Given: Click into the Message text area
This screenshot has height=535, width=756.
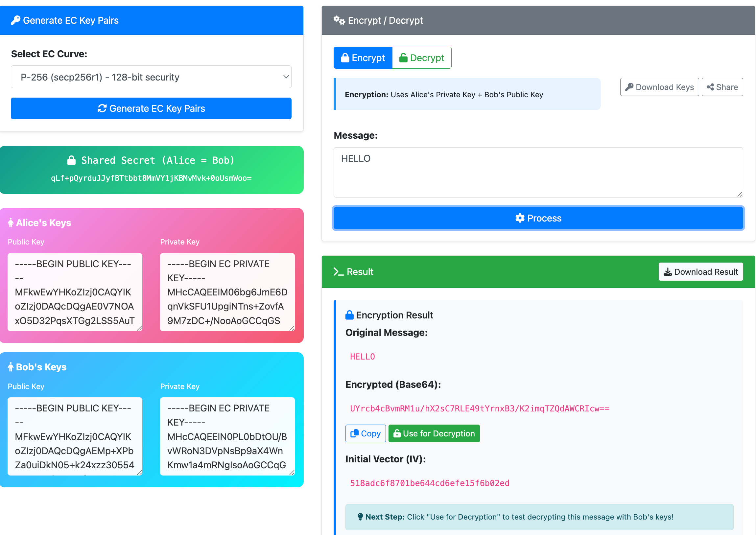Looking at the screenshot, I should pyautogui.click(x=538, y=172).
